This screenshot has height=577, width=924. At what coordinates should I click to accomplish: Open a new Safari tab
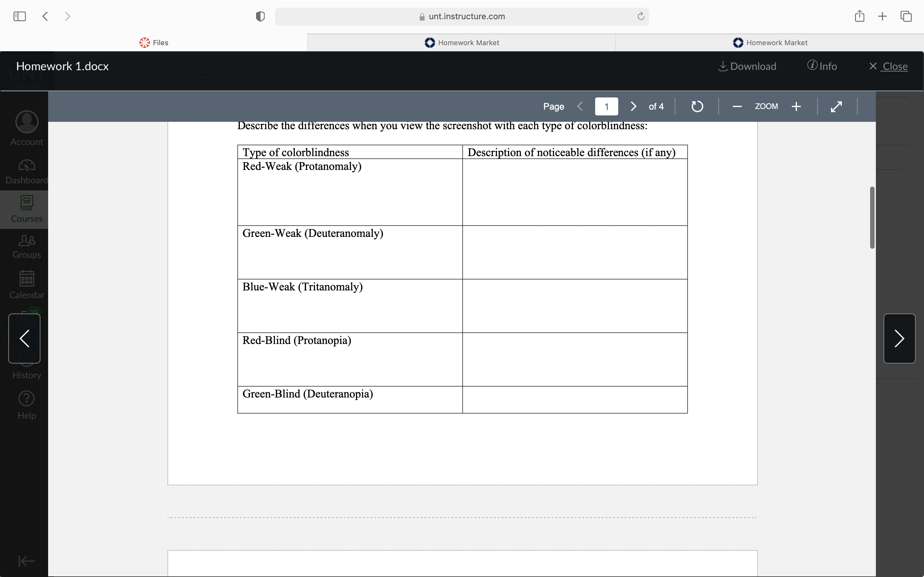(x=882, y=16)
